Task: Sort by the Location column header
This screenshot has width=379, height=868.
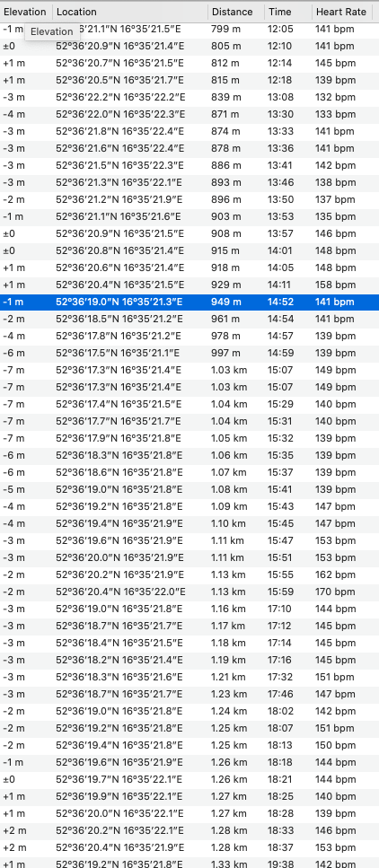Action: click(131, 12)
